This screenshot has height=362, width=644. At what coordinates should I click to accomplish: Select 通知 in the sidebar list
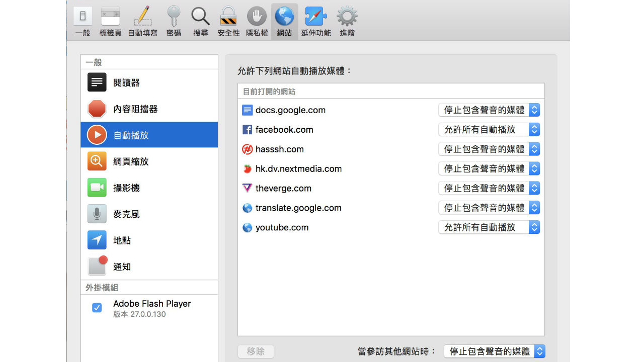(149, 266)
